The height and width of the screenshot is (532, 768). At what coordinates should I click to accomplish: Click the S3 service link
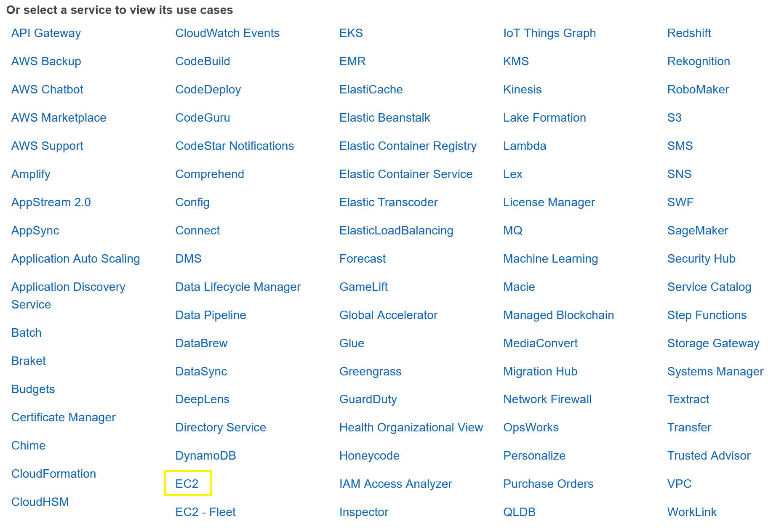click(x=675, y=118)
